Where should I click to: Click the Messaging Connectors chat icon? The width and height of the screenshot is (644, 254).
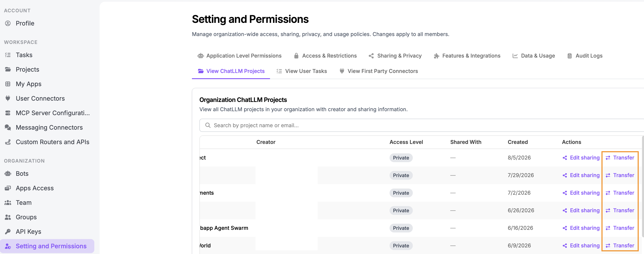[8, 127]
